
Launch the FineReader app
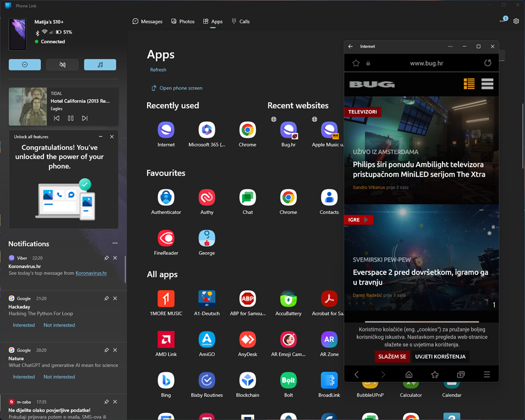[x=166, y=238]
